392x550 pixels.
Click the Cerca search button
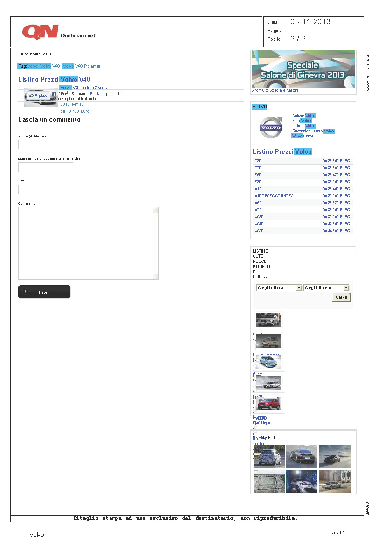(341, 297)
